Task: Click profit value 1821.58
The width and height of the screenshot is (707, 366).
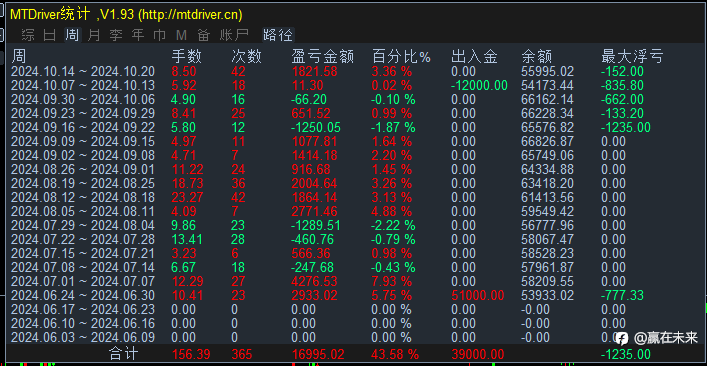Action: (x=315, y=71)
